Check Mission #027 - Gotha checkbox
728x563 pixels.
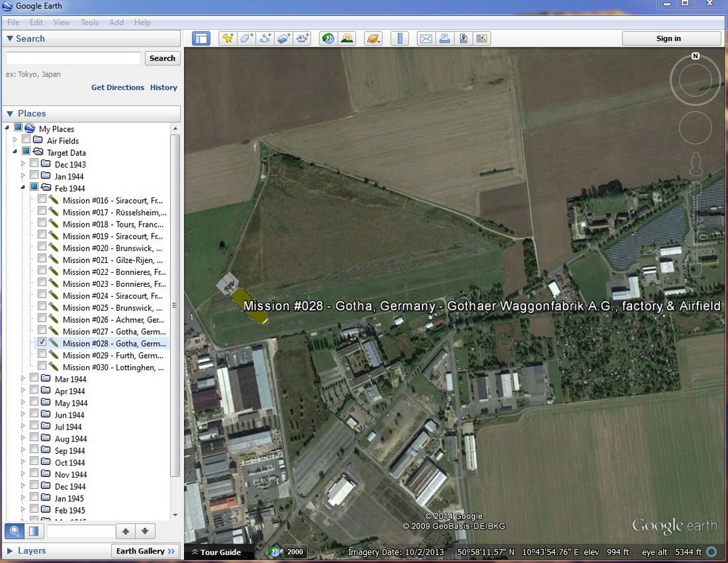42,330
